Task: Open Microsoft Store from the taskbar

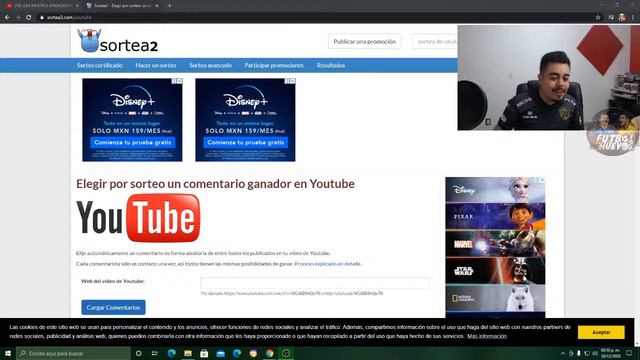Action: (204, 353)
